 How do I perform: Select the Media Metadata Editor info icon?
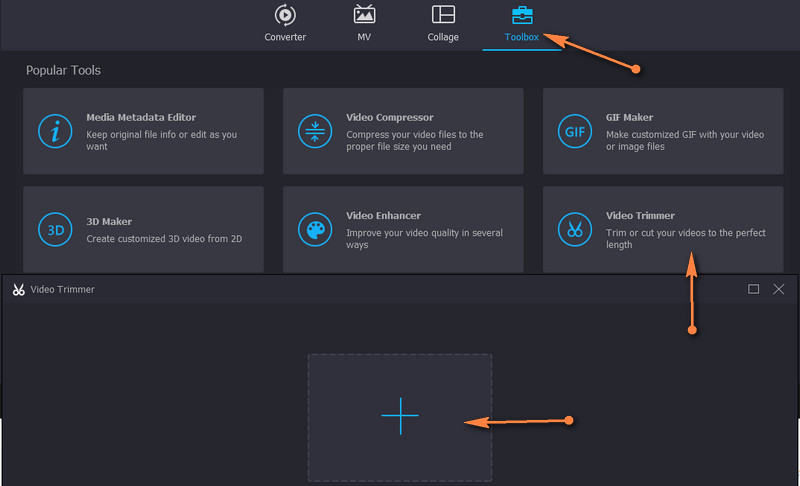(55, 131)
